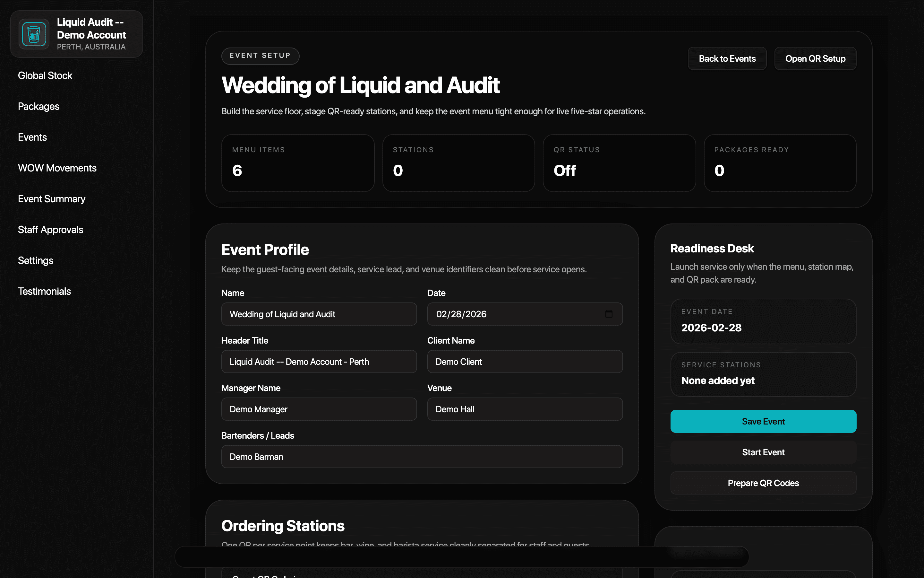The image size is (924, 578).
Task: Open QR Setup from the header
Action: pos(815,58)
